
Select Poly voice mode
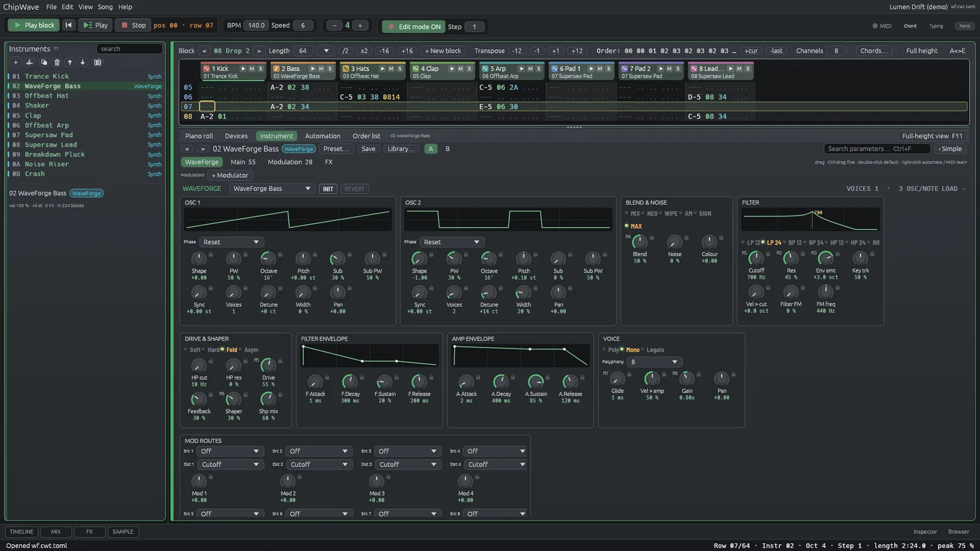(x=611, y=350)
